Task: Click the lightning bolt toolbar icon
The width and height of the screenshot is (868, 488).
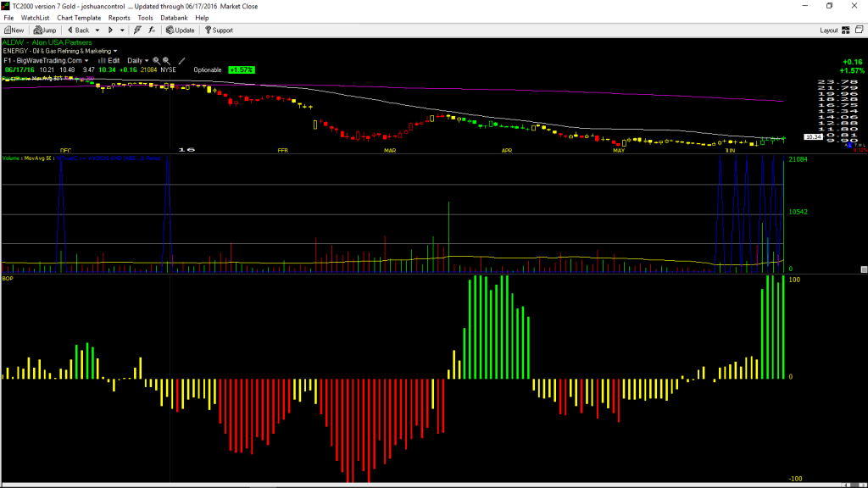Action: coord(137,30)
